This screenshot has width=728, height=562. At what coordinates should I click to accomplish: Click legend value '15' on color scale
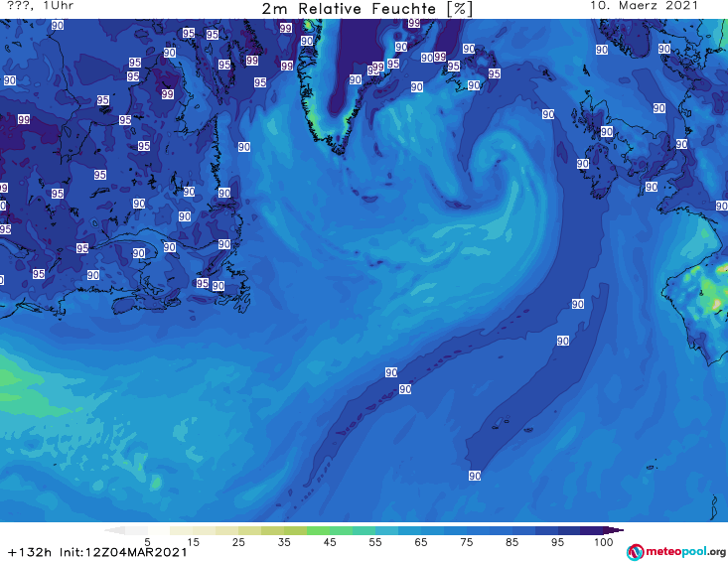pos(193,542)
